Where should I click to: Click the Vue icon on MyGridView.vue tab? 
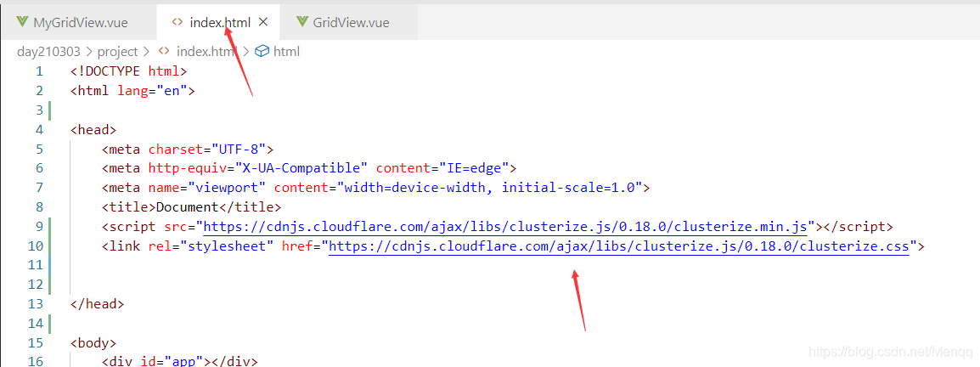pyautogui.click(x=22, y=22)
